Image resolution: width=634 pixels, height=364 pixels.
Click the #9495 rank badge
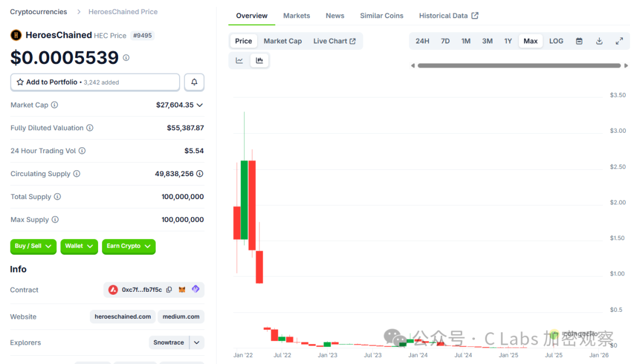pos(142,36)
